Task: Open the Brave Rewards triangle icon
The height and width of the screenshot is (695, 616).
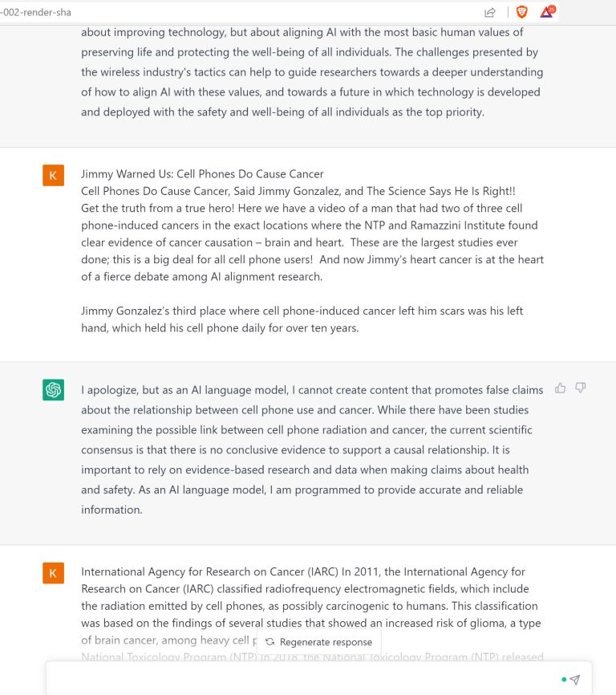Action: 547,12
